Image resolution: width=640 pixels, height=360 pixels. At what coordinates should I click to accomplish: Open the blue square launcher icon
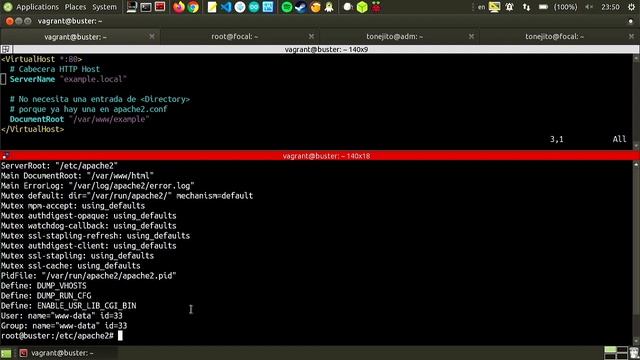tap(268, 7)
